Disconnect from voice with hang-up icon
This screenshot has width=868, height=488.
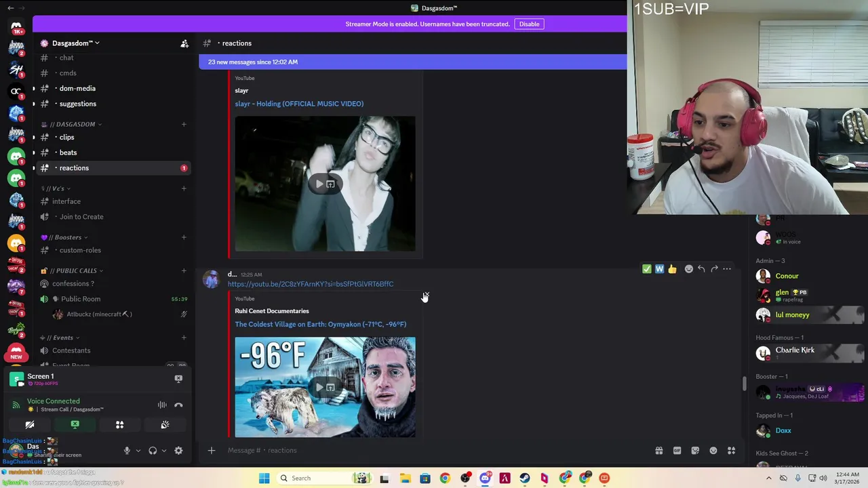tap(178, 405)
